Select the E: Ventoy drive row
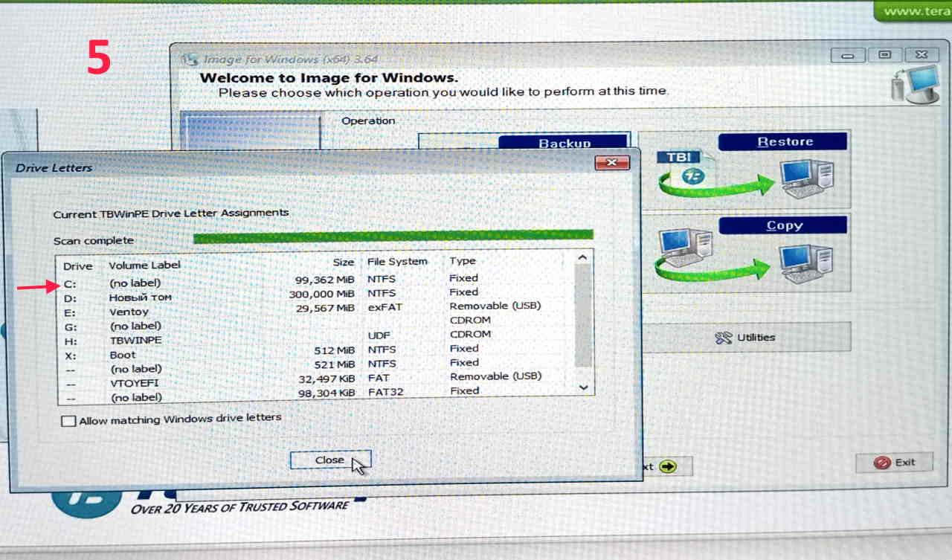Image resolution: width=952 pixels, height=560 pixels. [316, 310]
